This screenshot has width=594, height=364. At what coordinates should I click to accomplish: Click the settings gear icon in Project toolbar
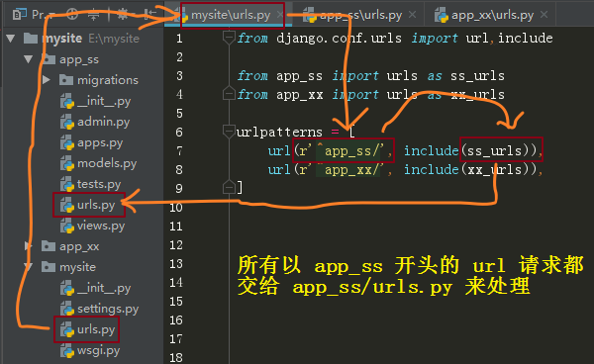click(x=122, y=15)
